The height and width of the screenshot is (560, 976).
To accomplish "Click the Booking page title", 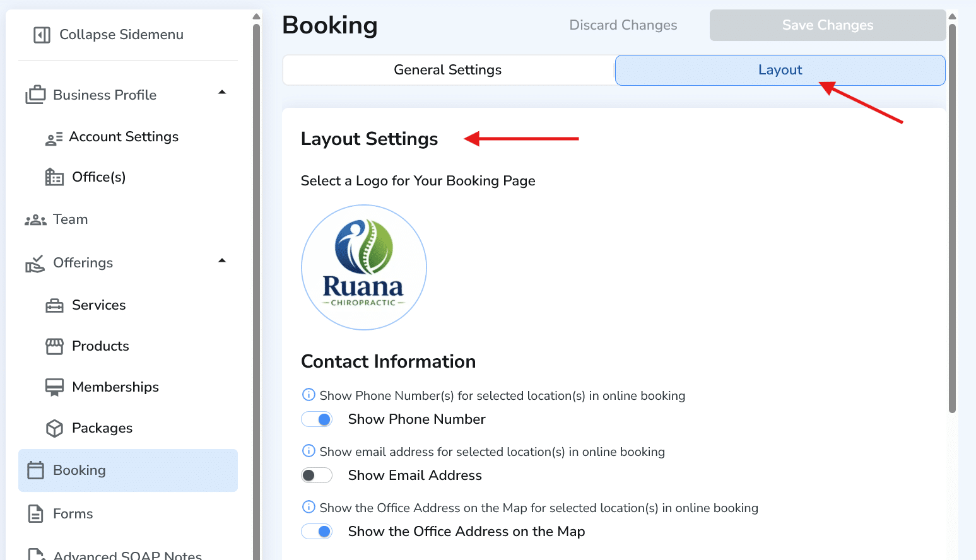I will click(330, 25).
